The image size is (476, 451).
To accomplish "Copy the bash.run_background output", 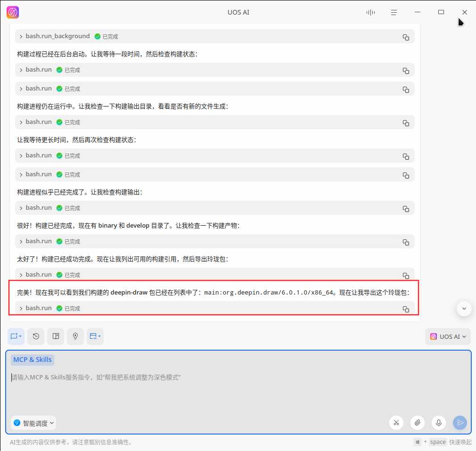I will coord(406,37).
